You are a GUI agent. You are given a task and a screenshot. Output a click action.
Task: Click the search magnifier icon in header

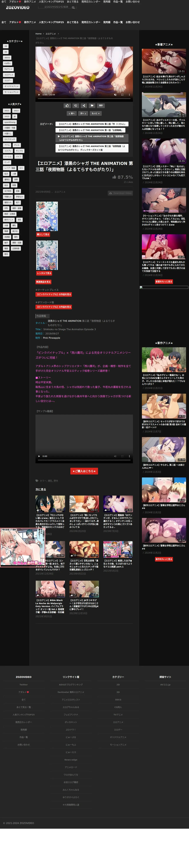click(x=73, y=7)
